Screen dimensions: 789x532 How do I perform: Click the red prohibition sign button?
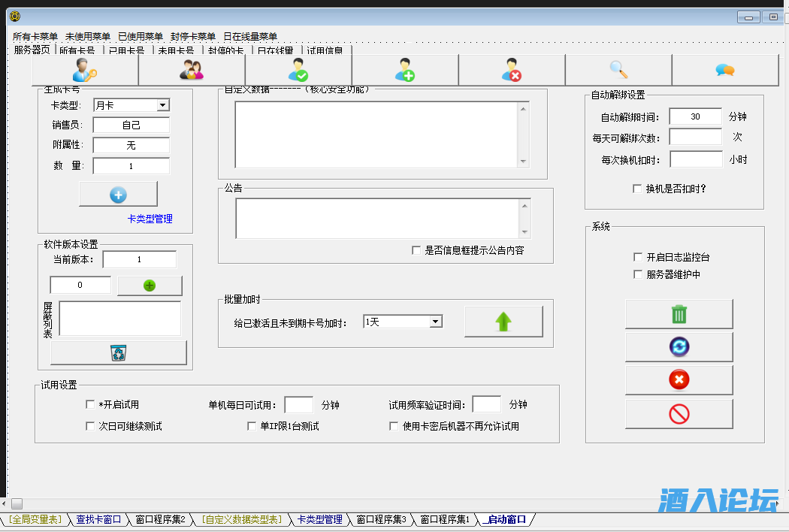pos(679,414)
